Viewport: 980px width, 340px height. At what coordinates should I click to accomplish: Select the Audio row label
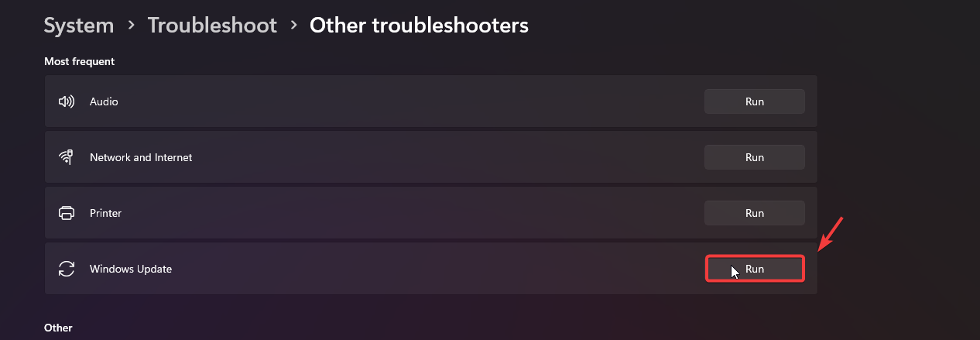pos(104,101)
